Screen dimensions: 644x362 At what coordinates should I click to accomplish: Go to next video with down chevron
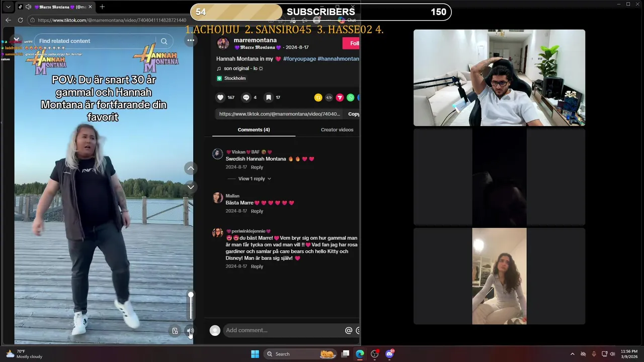(191, 187)
